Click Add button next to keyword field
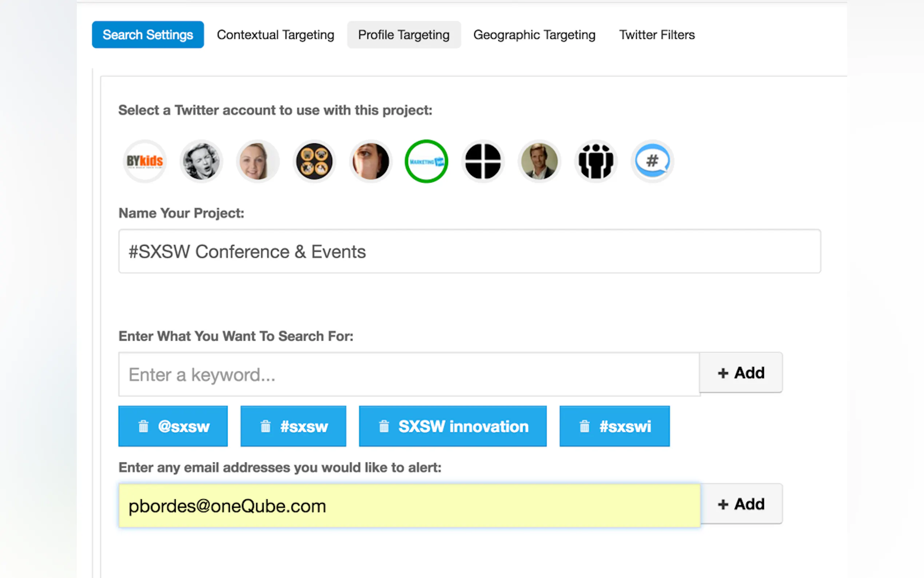 click(741, 373)
